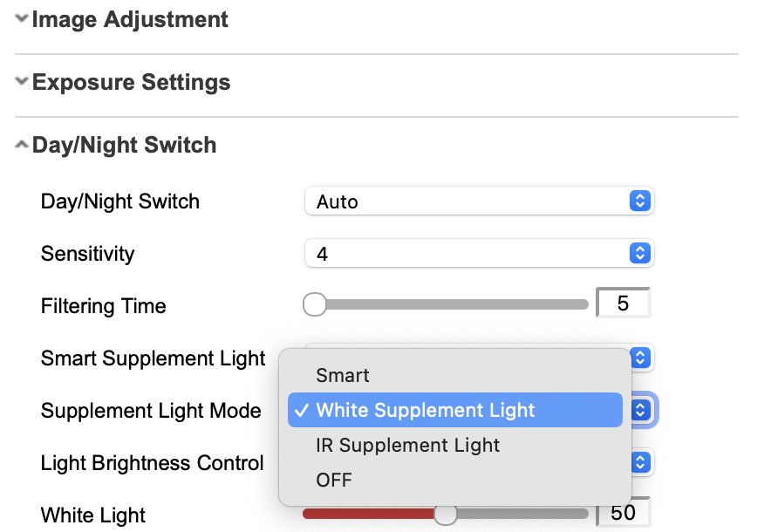The image size is (778, 532).
Task: Click the White Light value field showing 50
Action: coord(623,515)
